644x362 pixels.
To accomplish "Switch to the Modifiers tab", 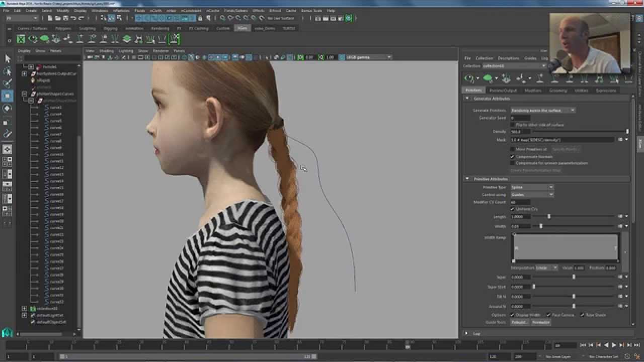I will click(533, 90).
